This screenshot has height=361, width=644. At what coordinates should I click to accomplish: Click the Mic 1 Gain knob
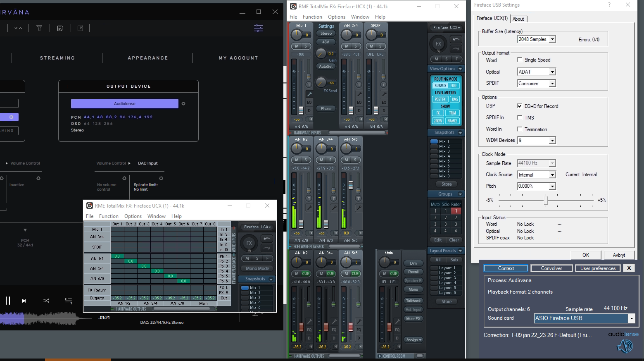pyautogui.click(x=321, y=53)
